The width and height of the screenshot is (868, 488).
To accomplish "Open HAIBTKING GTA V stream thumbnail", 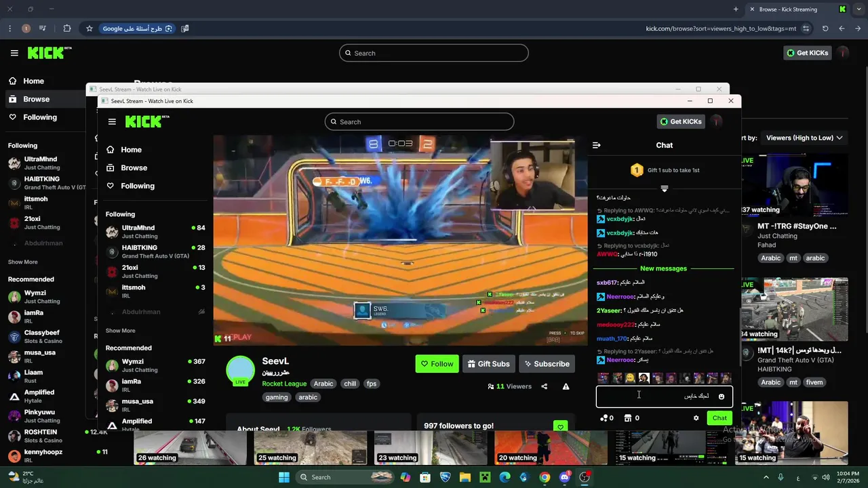I will click(x=794, y=308).
